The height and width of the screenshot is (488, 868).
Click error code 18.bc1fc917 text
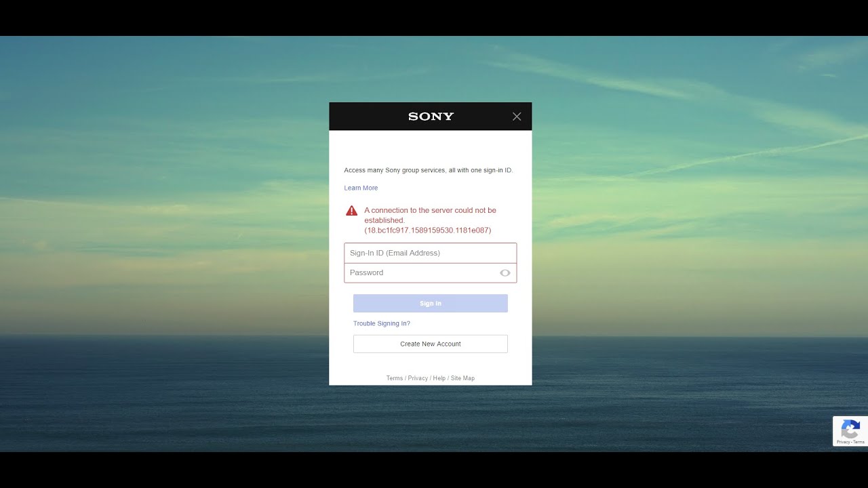point(428,230)
